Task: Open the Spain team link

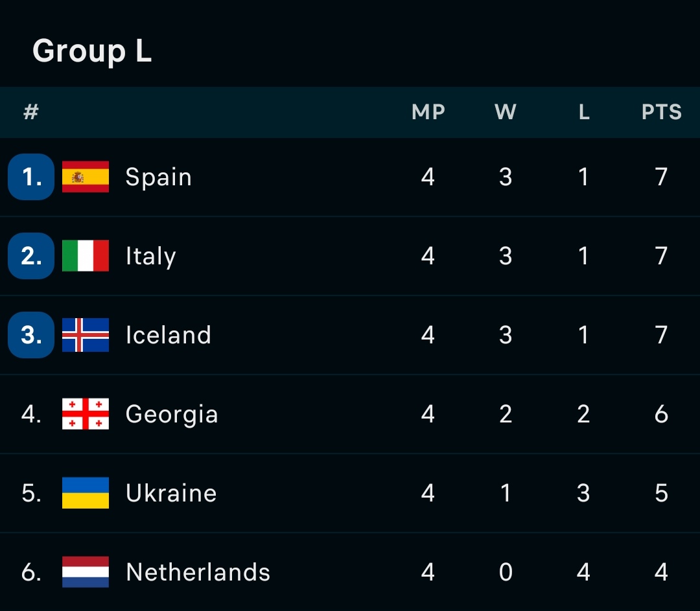Action: point(159,177)
